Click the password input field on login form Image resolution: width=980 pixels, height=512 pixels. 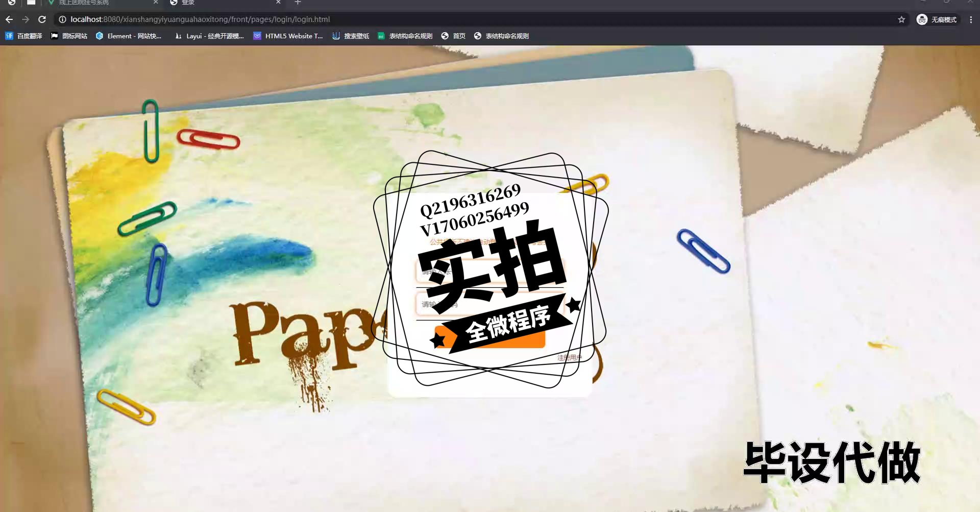coord(490,304)
